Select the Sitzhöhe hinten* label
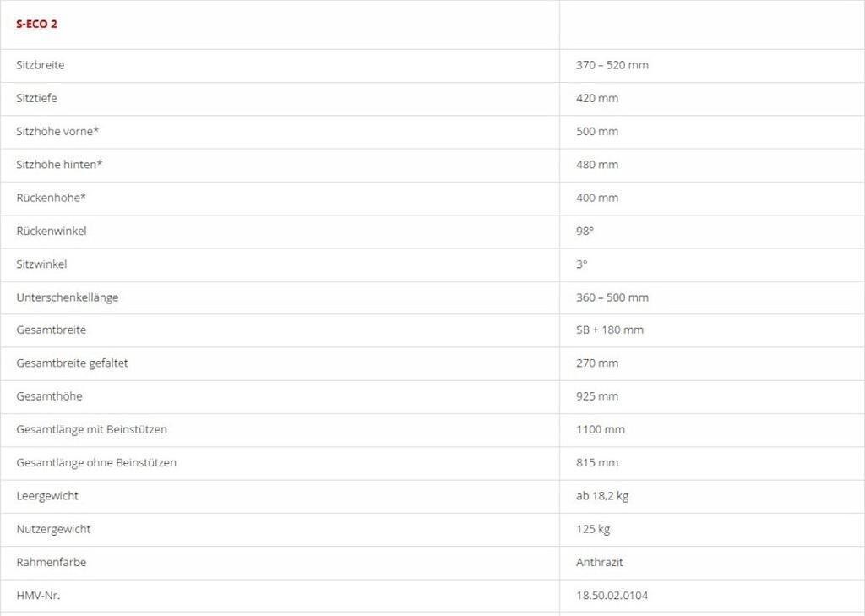Image resolution: width=865 pixels, height=616 pixels. pos(59,164)
